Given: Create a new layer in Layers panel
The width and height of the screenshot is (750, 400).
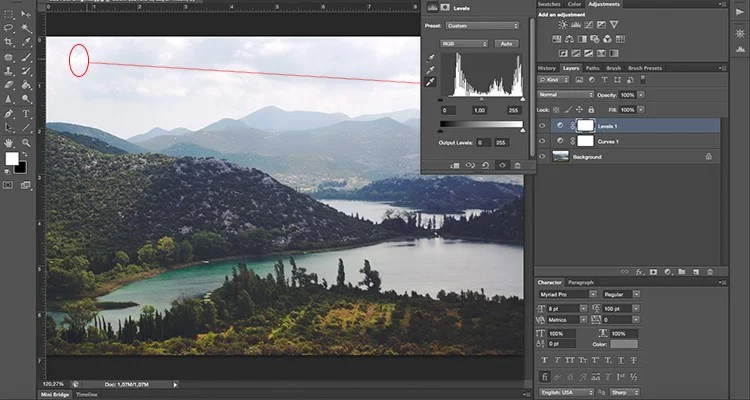Looking at the screenshot, I should click(x=696, y=272).
